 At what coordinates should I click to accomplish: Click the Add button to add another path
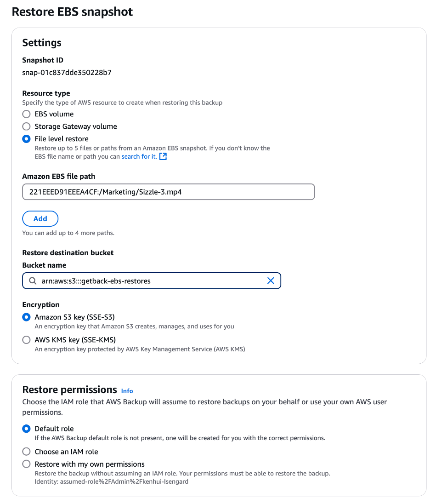[x=40, y=218]
